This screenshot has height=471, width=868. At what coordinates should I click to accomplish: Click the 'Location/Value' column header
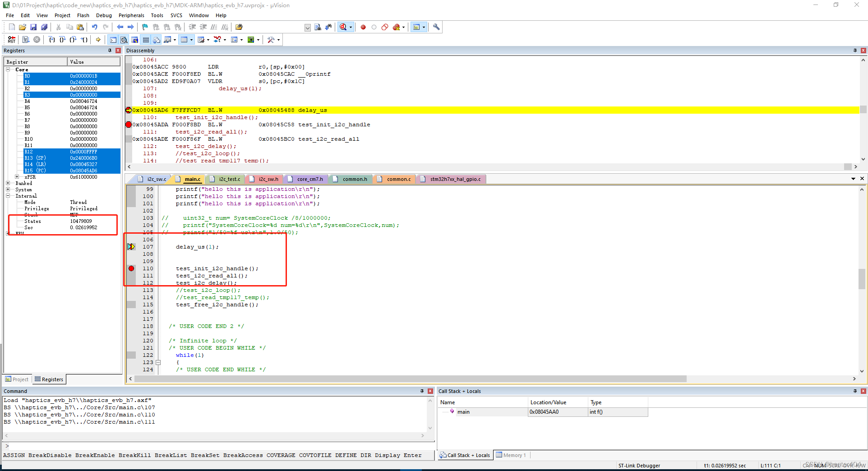click(x=558, y=402)
